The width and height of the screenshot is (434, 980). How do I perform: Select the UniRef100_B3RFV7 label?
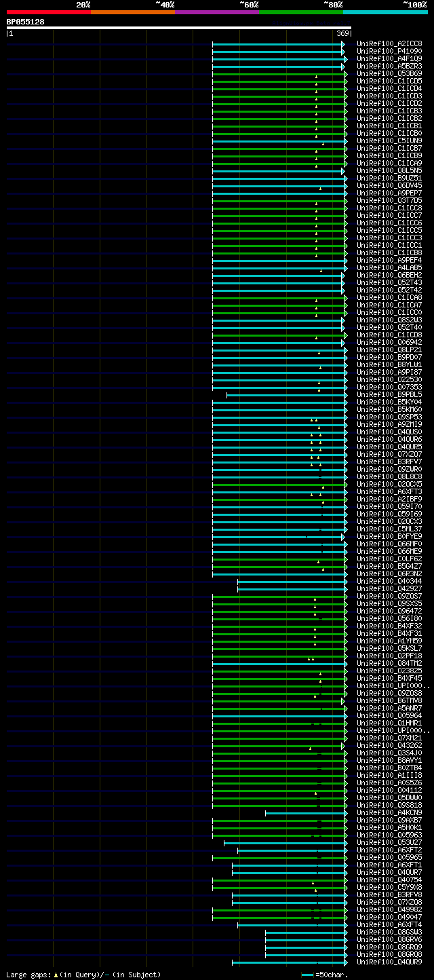click(x=389, y=461)
